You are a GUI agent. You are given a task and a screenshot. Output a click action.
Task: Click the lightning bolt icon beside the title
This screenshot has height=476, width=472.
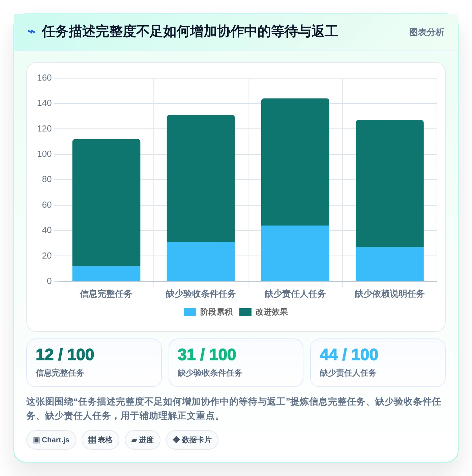pyautogui.click(x=31, y=32)
